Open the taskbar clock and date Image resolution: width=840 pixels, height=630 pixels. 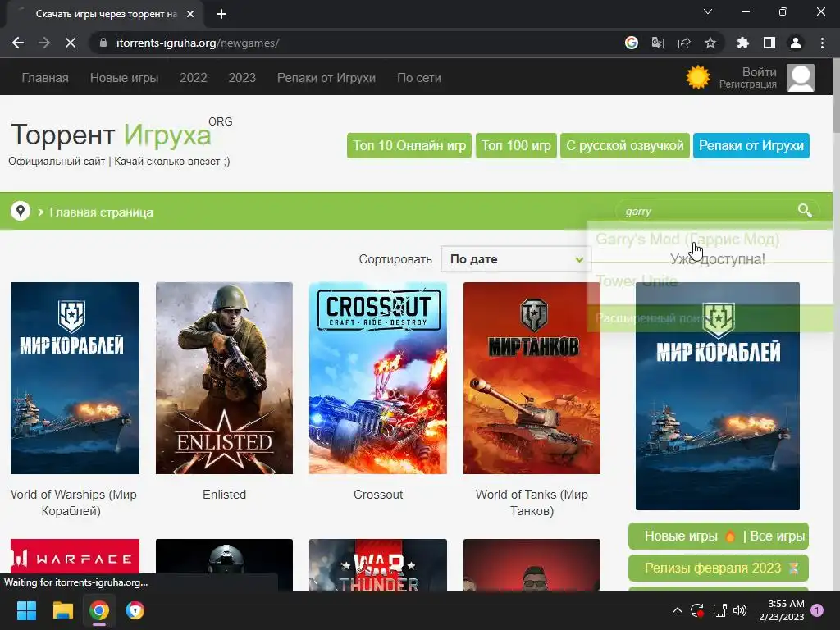[782, 610]
